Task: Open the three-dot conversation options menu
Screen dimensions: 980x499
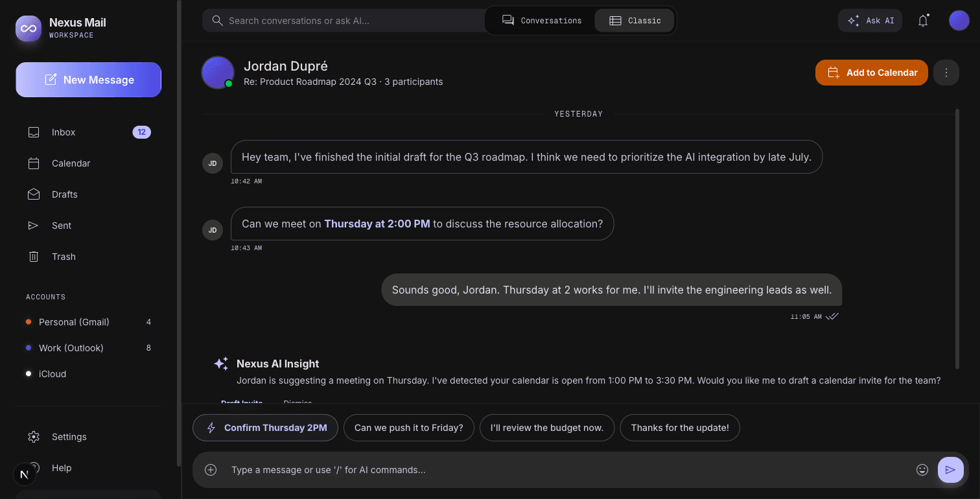Action: 946,73
